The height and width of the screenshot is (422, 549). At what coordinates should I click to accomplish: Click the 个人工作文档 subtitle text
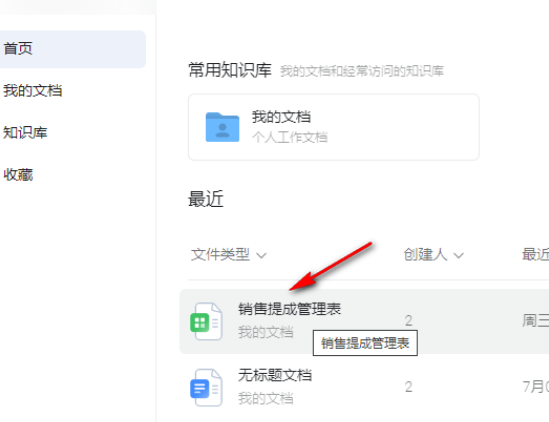290,137
